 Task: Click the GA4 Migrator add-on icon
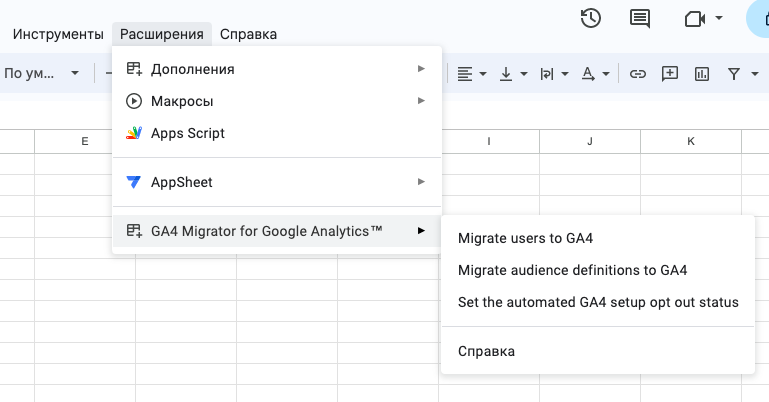click(x=134, y=230)
